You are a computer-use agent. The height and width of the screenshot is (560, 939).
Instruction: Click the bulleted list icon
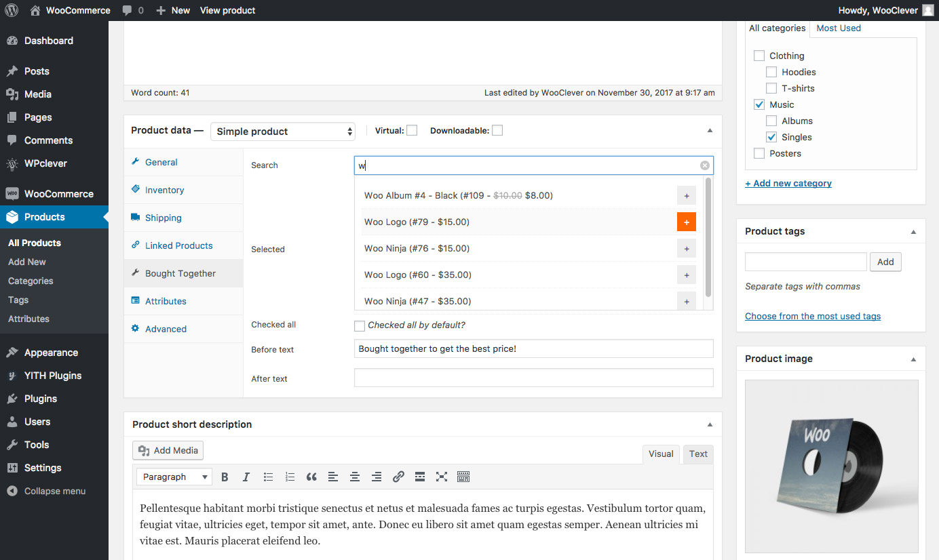pos(268,477)
